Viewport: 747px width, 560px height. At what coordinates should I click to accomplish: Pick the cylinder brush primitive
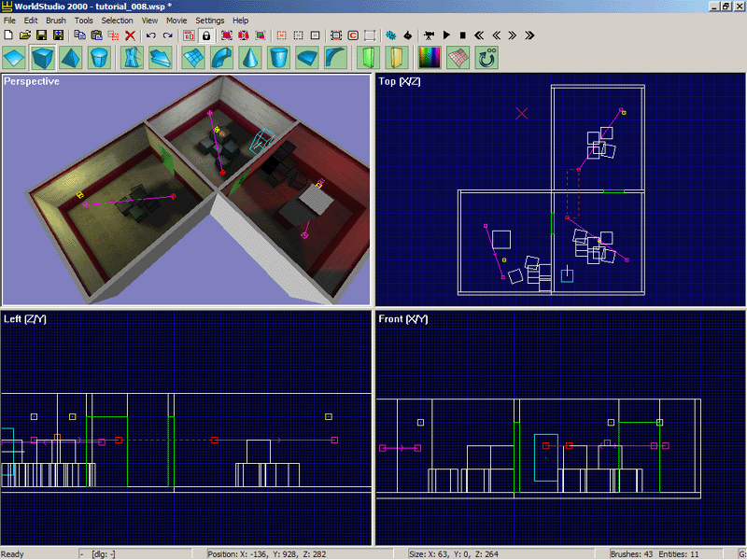[x=99, y=58]
